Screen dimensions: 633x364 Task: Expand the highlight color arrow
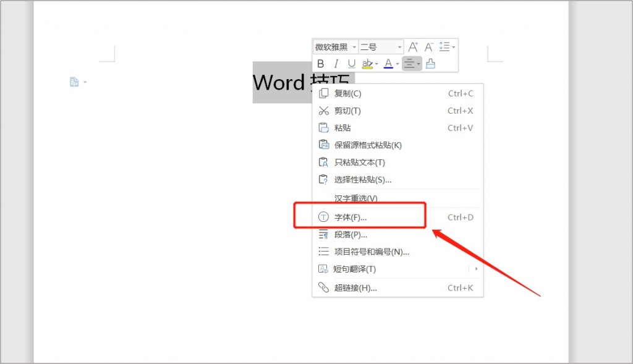click(376, 64)
